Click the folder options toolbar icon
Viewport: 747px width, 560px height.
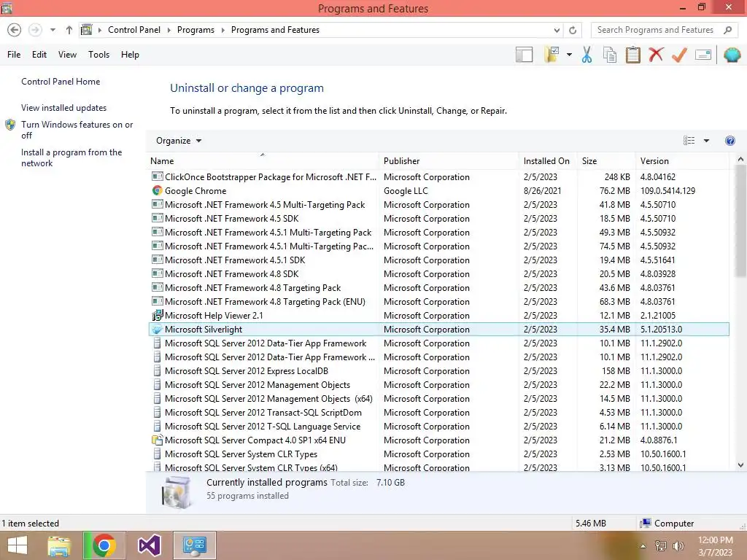551,55
